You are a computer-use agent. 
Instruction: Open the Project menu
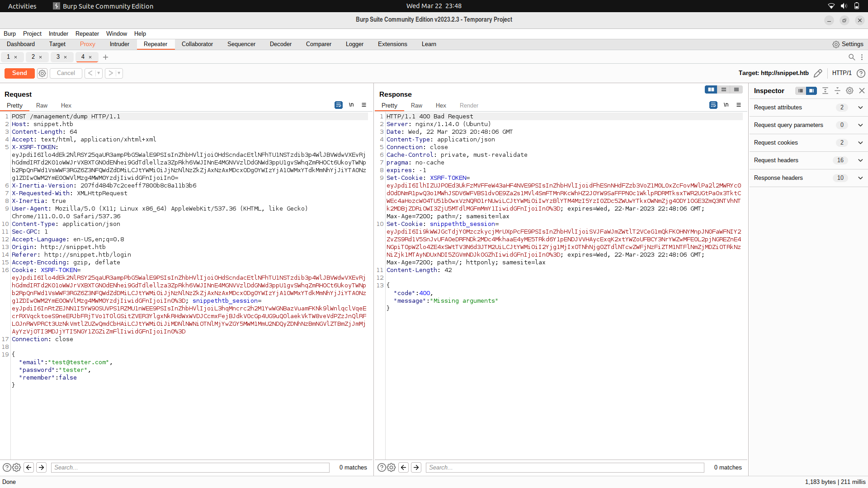point(32,34)
